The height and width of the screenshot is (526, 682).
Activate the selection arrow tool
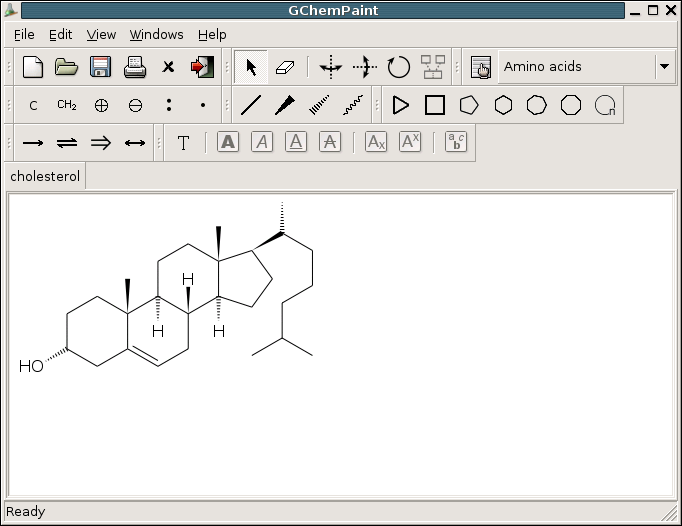tap(251, 67)
